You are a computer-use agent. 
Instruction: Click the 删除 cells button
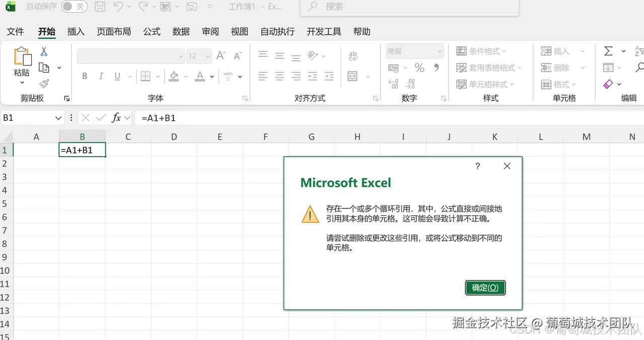click(x=555, y=67)
